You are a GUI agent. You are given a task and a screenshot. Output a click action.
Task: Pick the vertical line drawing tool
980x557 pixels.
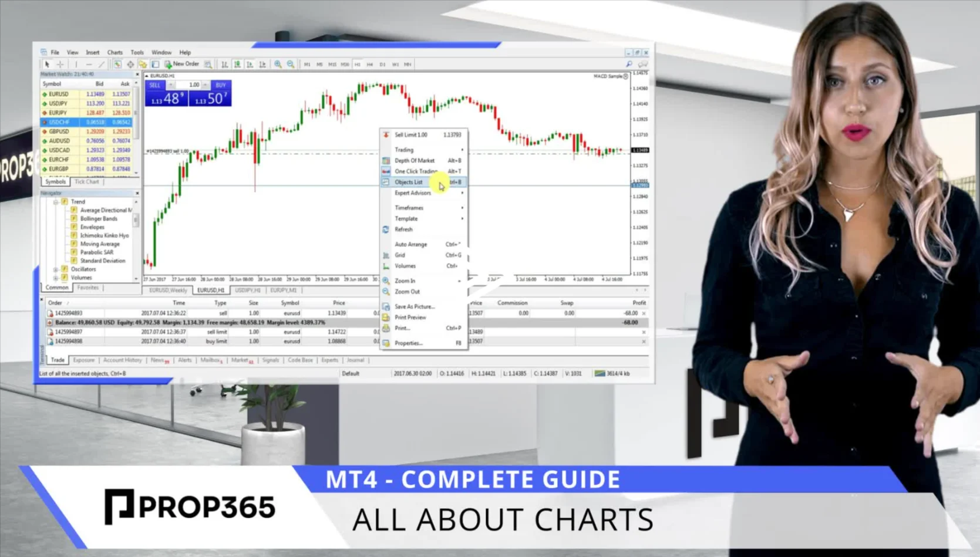[x=76, y=65]
